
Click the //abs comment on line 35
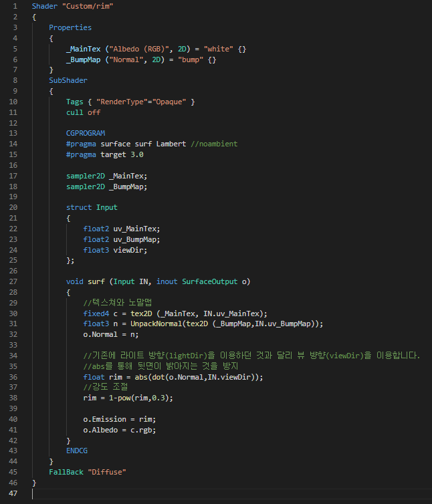coord(160,366)
